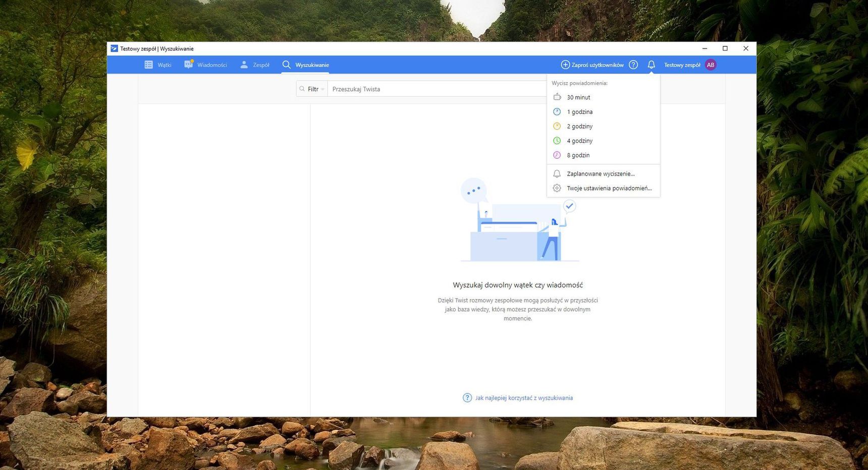Close the Twist window
Screen dimensions: 868x470
coord(746,48)
